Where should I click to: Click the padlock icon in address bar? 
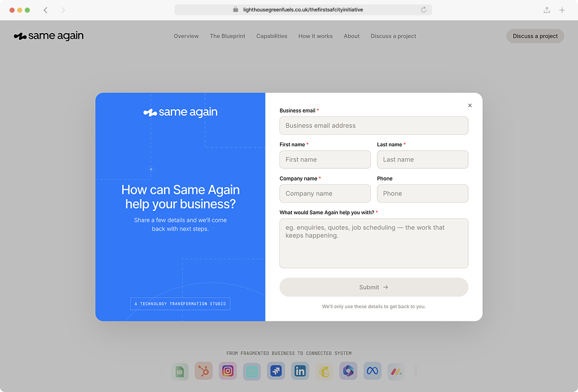pos(236,10)
